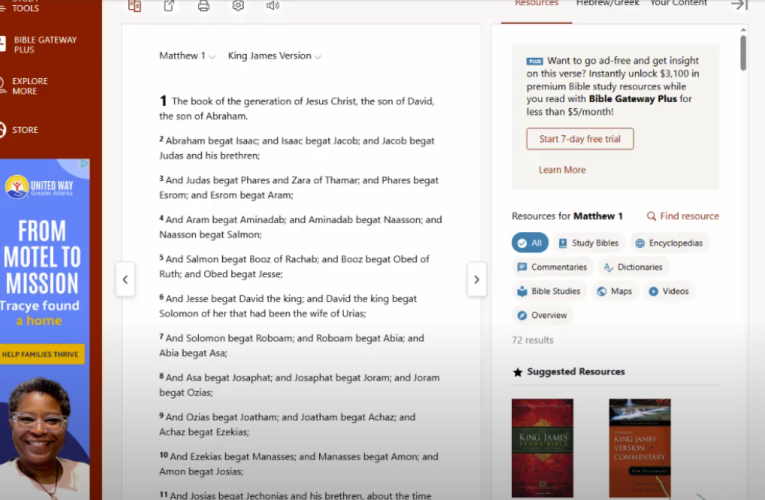The width and height of the screenshot is (765, 500).
Task: Open the King James Version dropdown
Action: 274,56
